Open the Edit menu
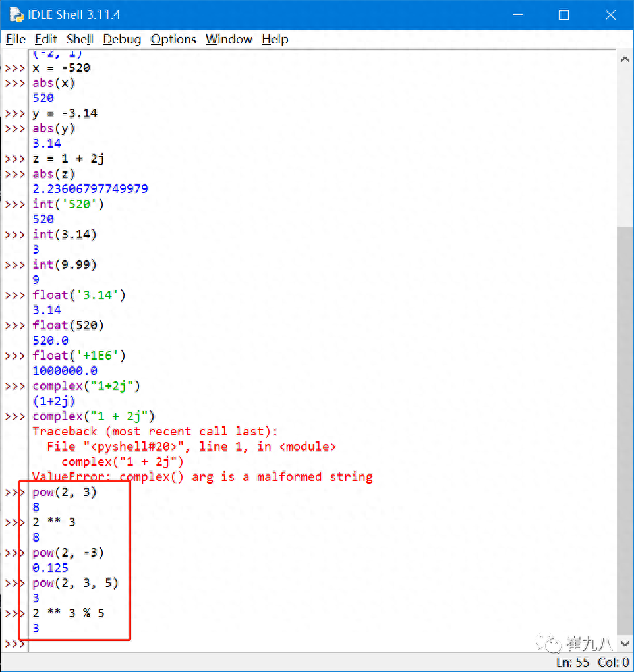The width and height of the screenshot is (634, 672). [46, 40]
